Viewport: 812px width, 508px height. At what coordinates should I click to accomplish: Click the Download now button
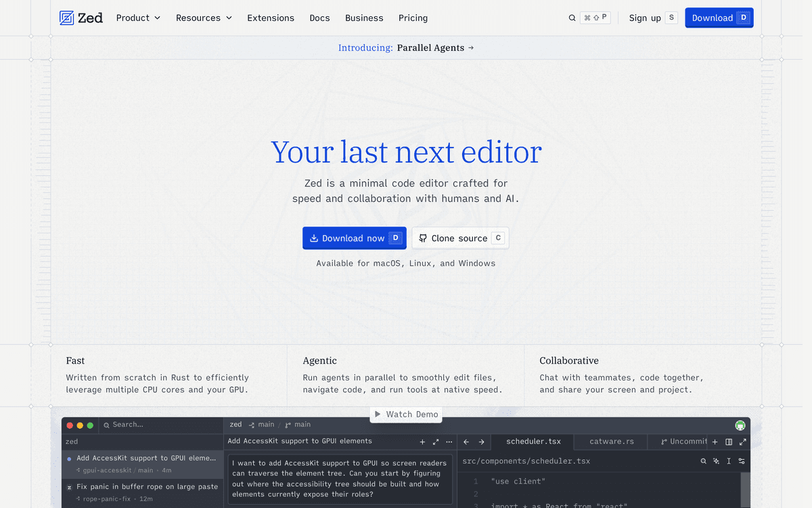coord(355,238)
